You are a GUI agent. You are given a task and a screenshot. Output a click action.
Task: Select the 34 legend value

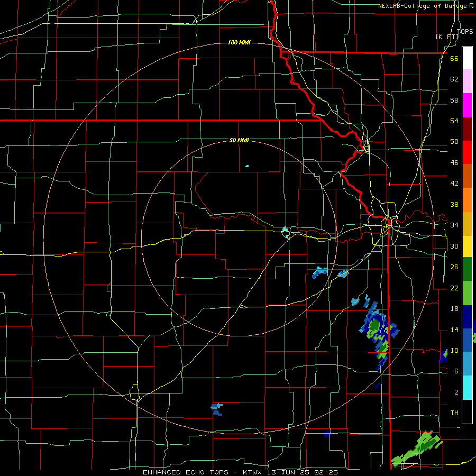point(454,225)
